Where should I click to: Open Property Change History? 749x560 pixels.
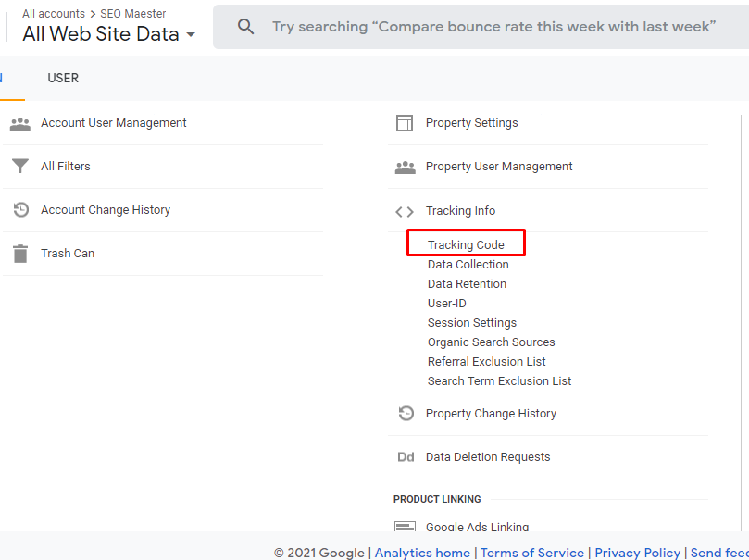pyautogui.click(x=491, y=413)
